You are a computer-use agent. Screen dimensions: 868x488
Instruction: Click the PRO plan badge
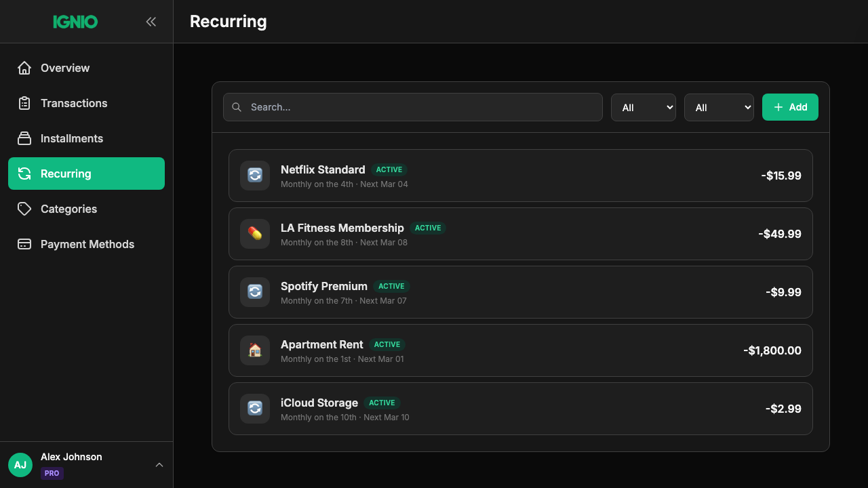coord(52,473)
